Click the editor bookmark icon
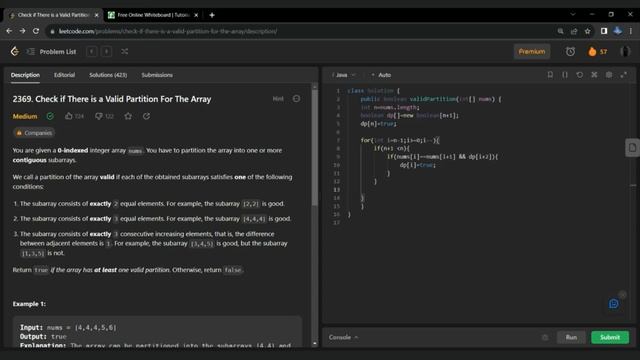Image resolution: width=640 pixels, height=360 pixels. [550, 75]
